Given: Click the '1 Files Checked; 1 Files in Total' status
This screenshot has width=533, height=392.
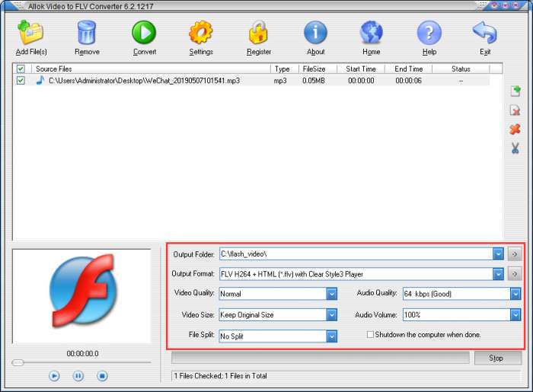Looking at the screenshot, I should point(220,376).
